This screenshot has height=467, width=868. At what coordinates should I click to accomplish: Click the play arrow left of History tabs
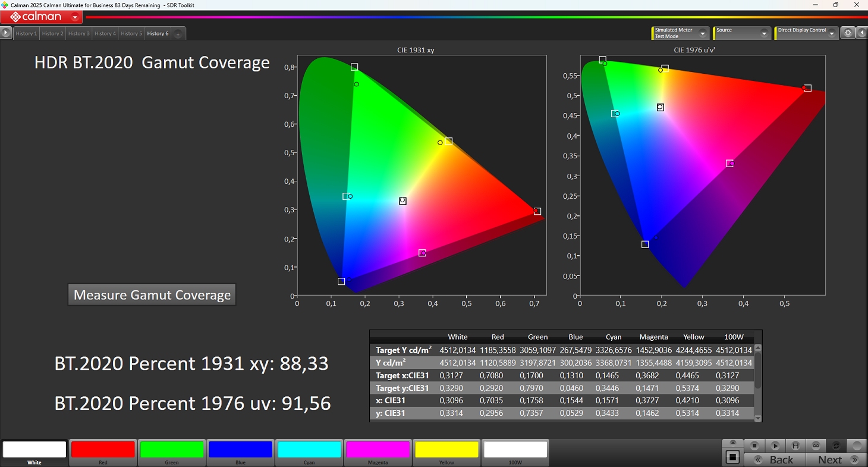pos(6,33)
